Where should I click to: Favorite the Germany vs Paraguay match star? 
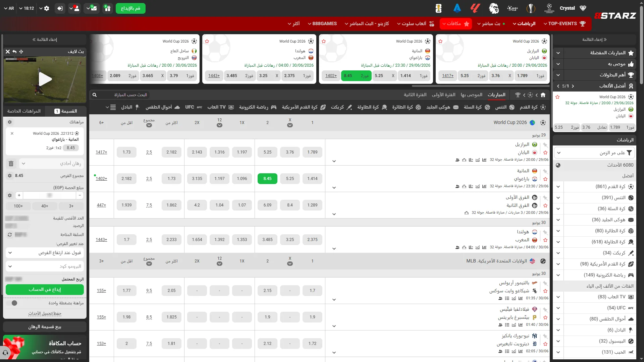(x=545, y=179)
